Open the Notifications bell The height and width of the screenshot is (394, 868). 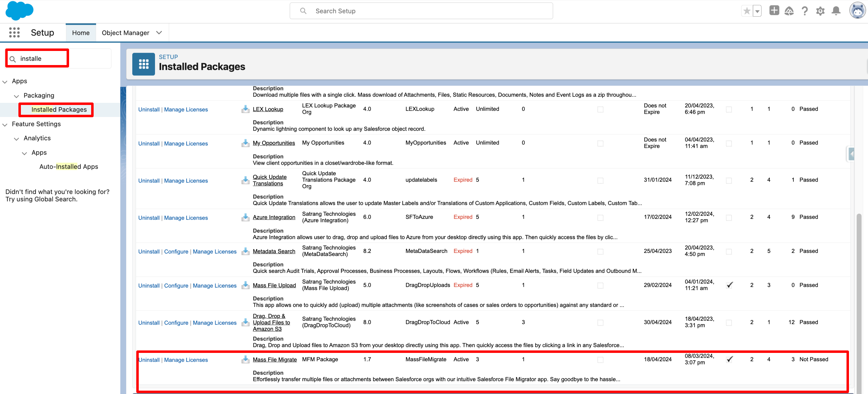[836, 11]
